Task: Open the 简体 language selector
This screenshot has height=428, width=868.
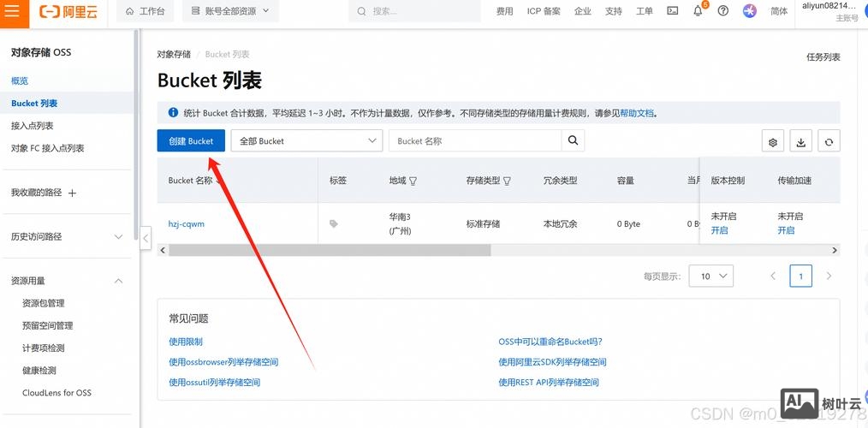Action: [x=779, y=11]
